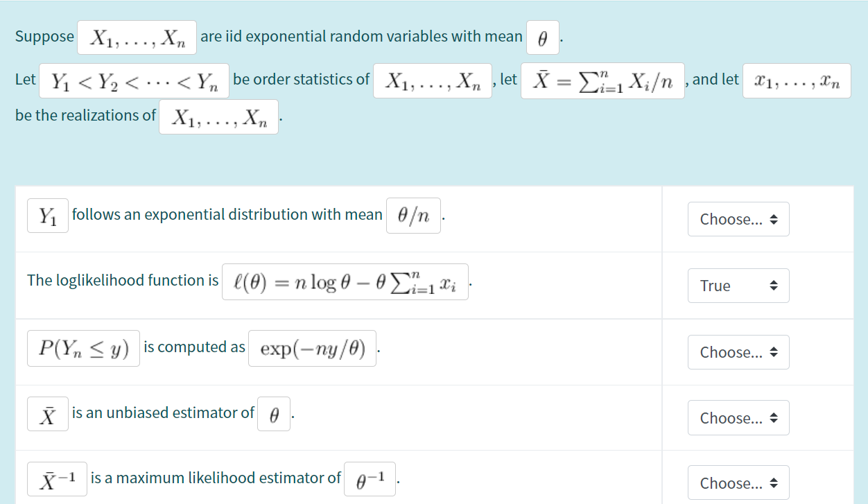Click the P(Yn ≤ y) formula box

(83, 347)
